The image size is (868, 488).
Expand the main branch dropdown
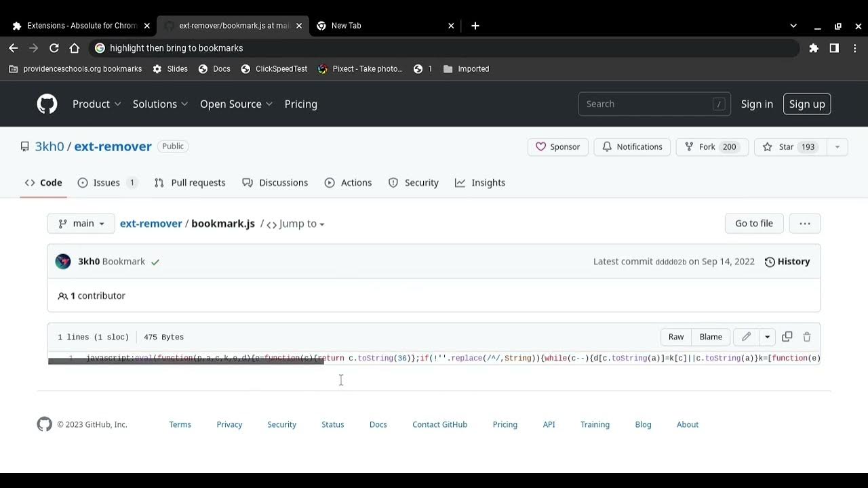coord(81,224)
